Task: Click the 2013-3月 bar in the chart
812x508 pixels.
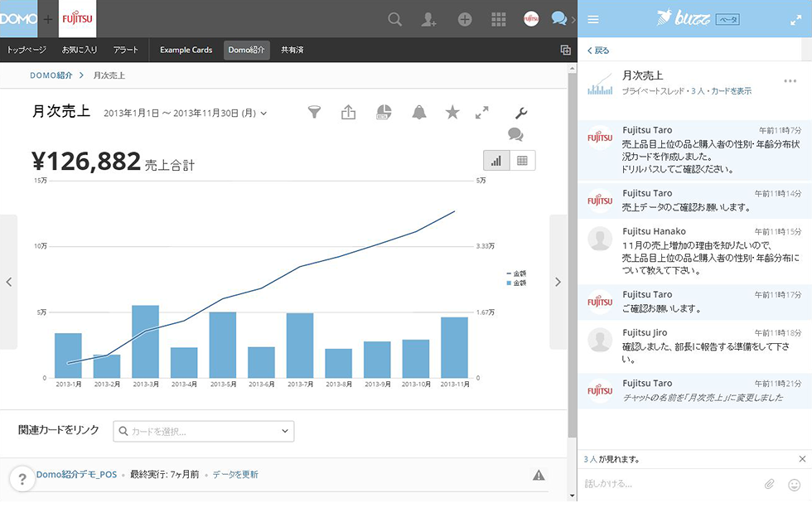Action: click(146, 341)
